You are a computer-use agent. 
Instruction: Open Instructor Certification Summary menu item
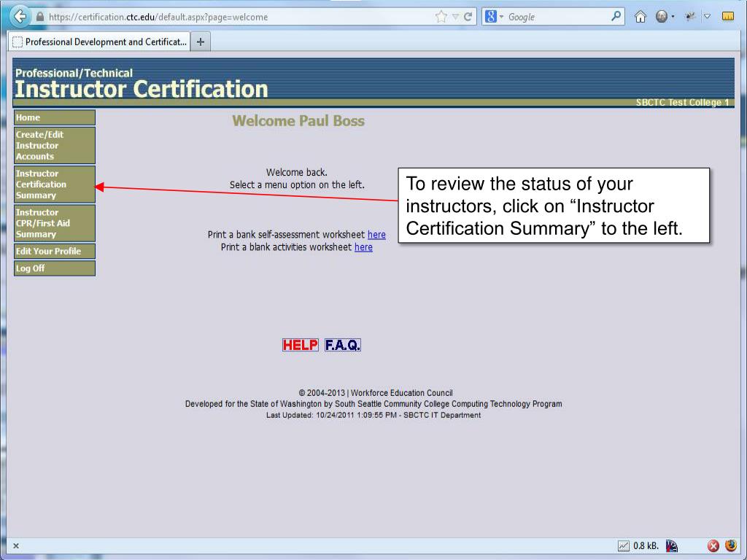coord(55,184)
